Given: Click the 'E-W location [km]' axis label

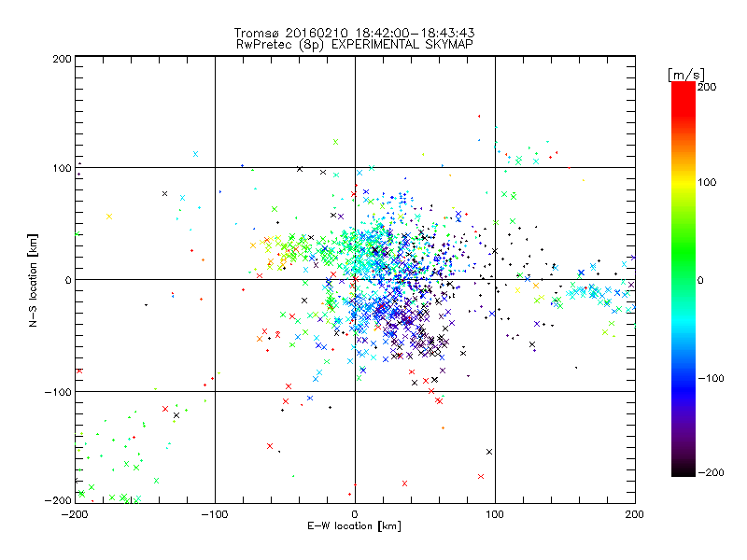Looking at the screenshot, I should coord(354,525).
